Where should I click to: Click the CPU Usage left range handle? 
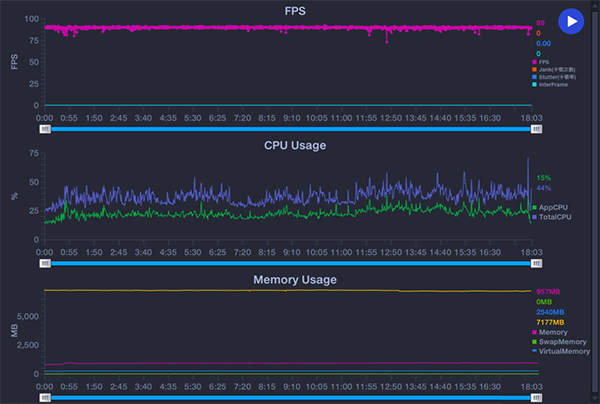pos(45,264)
